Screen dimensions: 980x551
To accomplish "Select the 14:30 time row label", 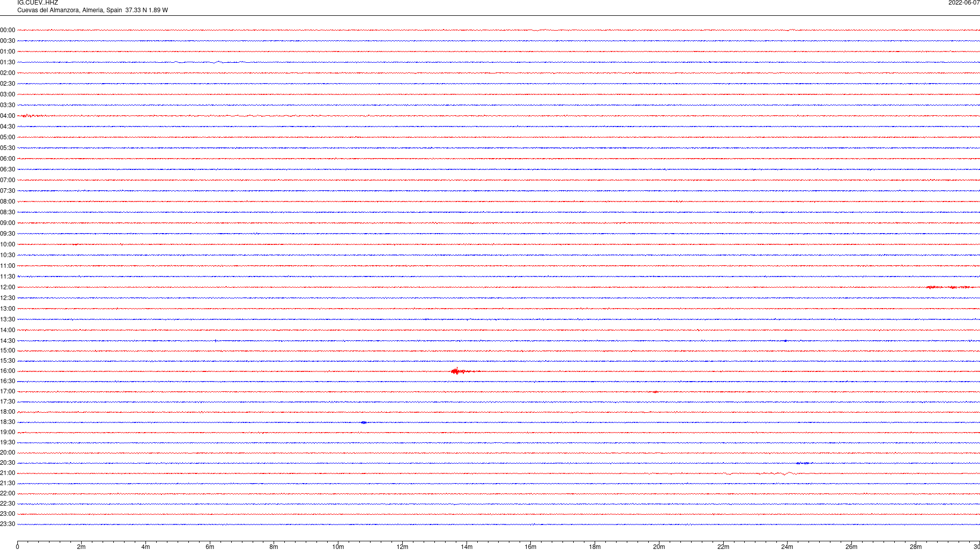I will (x=8, y=341).
